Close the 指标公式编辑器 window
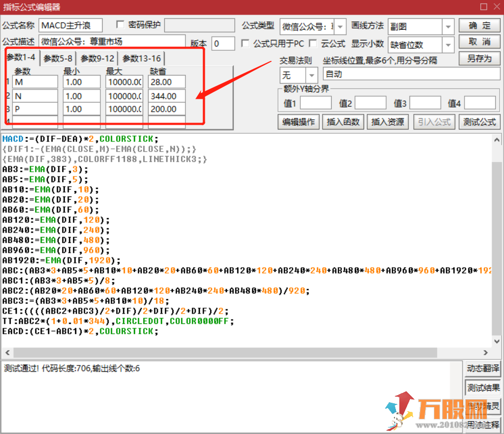Screen dimensions: 504x434 pos(496,6)
